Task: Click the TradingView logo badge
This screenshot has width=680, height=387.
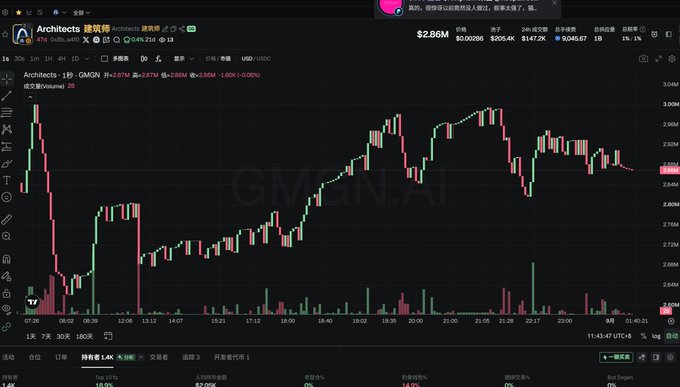Action: (x=33, y=302)
